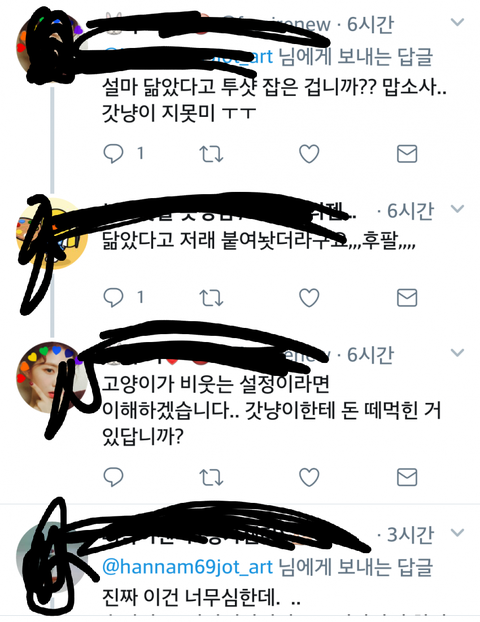View the profile photo with rainbow hearts
The image size is (480, 622).
[52, 378]
